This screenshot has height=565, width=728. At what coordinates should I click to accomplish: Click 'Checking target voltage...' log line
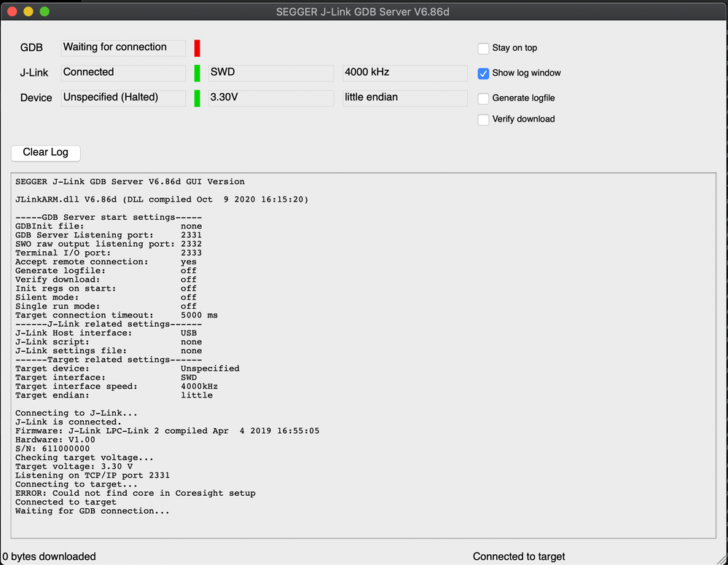coord(85,457)
